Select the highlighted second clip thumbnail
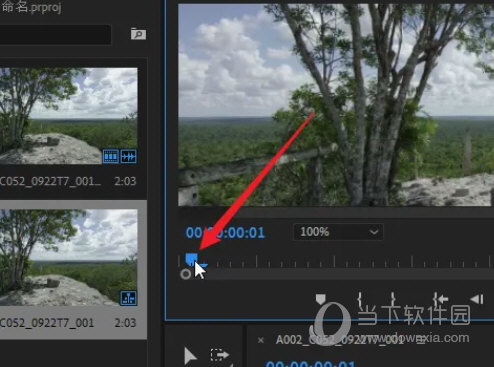 (69, 257)
